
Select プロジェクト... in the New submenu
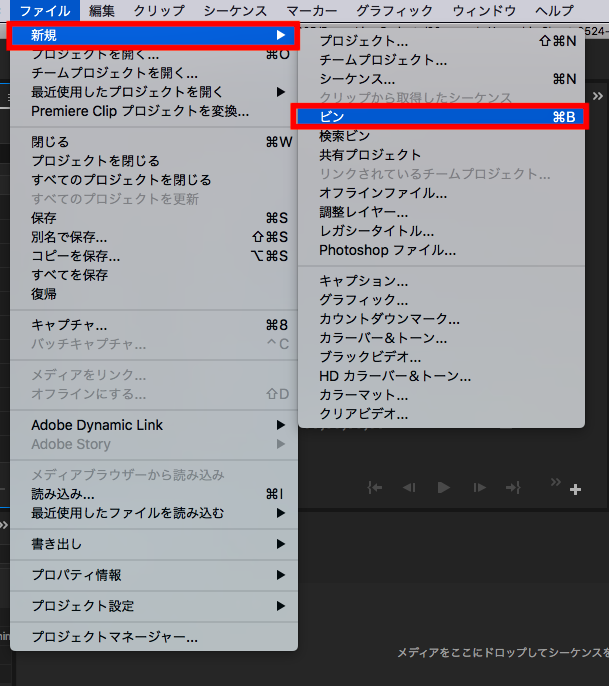441,41
